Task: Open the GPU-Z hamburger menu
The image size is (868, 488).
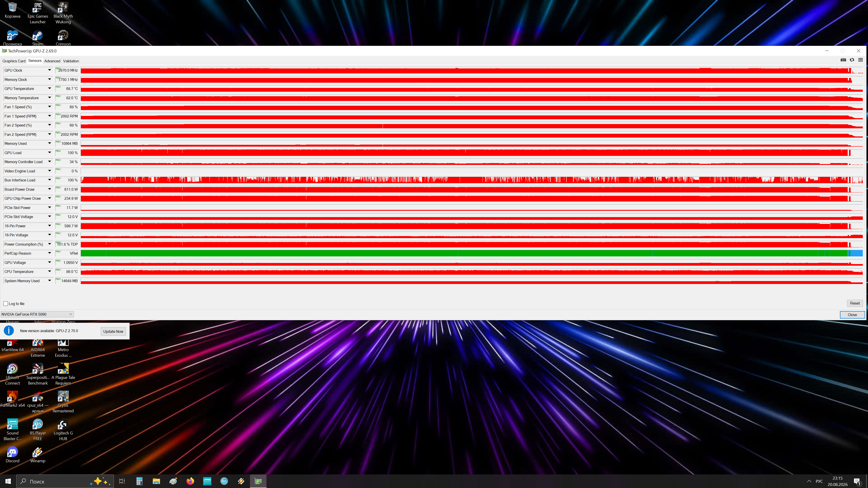Action: click(x=860, y=60)
